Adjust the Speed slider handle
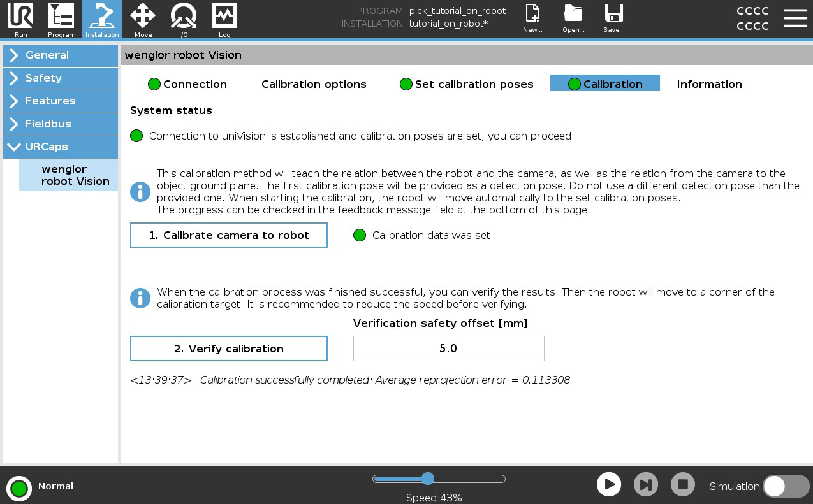The height and width of the screenshot is (504, 813). pos(428,479)
